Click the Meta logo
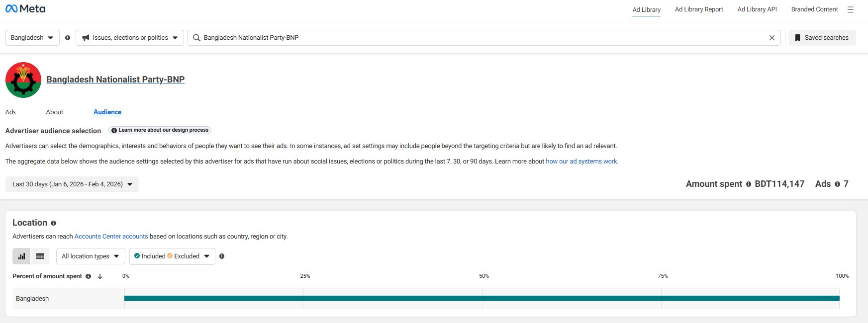Viewport: 868px width, 323px height. coord(25,9)
